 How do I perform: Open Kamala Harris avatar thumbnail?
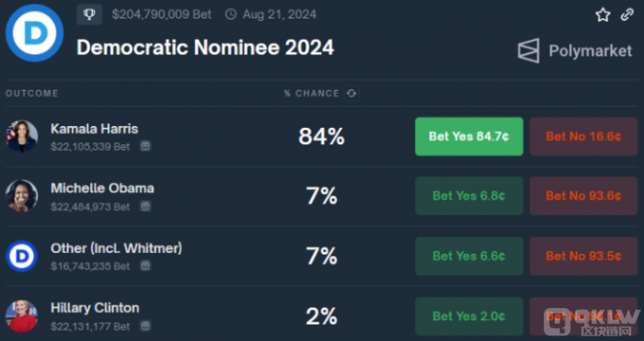(x=22, y=136)
